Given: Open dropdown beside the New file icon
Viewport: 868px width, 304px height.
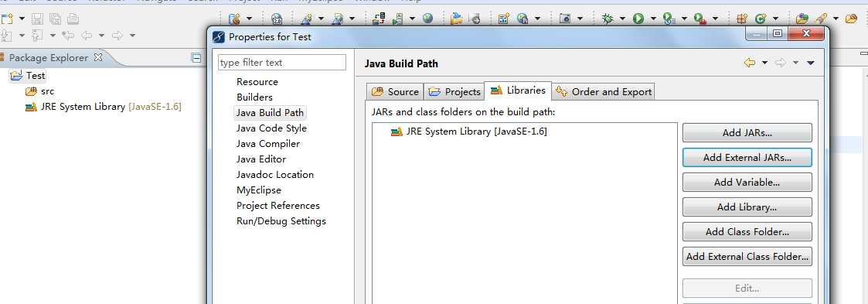Looking at the screenshot, I should point(22,19).
